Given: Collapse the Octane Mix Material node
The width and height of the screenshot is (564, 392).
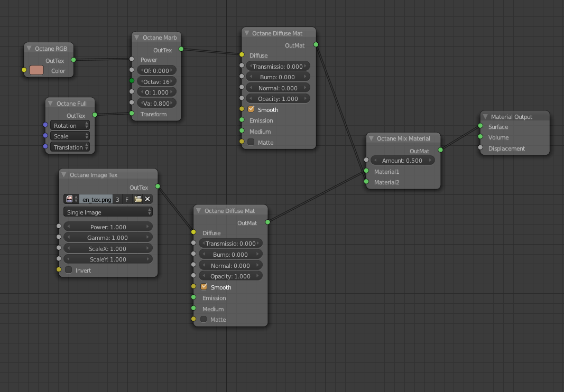Looking at the screenshot, I should tap(371, 138).
